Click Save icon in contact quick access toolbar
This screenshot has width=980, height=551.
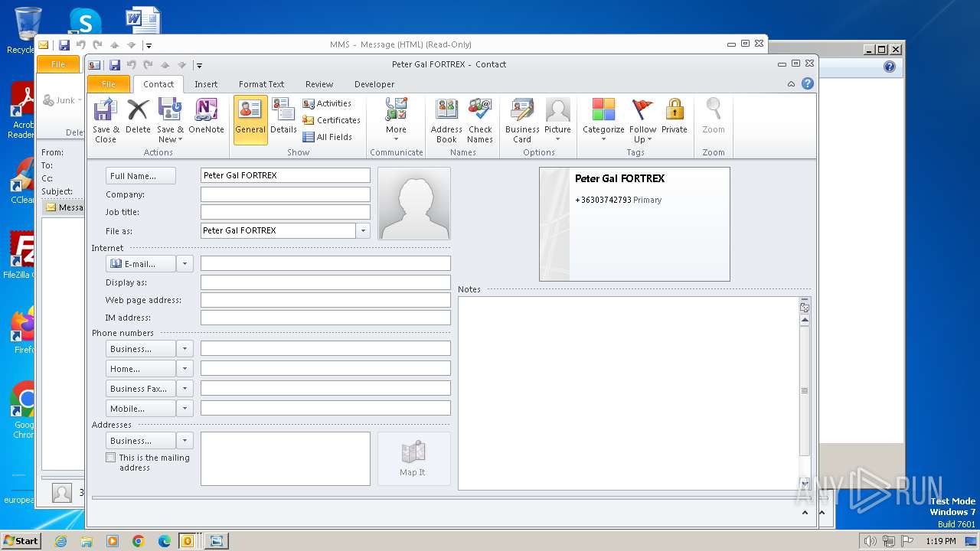click(115, 65)
